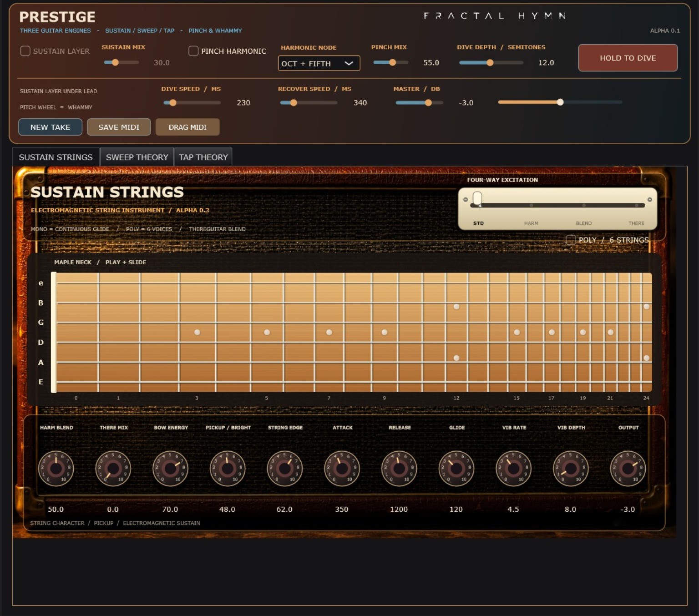Click the B string label on fretboard
The height and width of the screenshot is (616, 699).
41,303
